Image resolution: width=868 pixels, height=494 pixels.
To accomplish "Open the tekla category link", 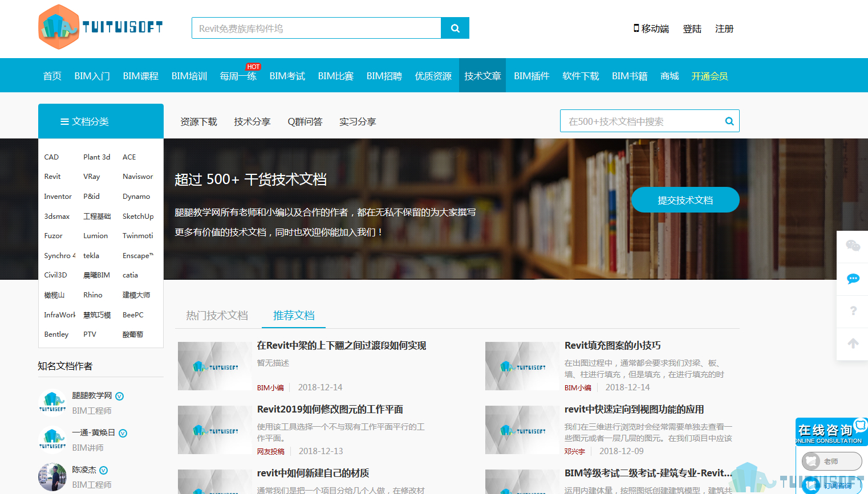I will [x=91, y=256].
